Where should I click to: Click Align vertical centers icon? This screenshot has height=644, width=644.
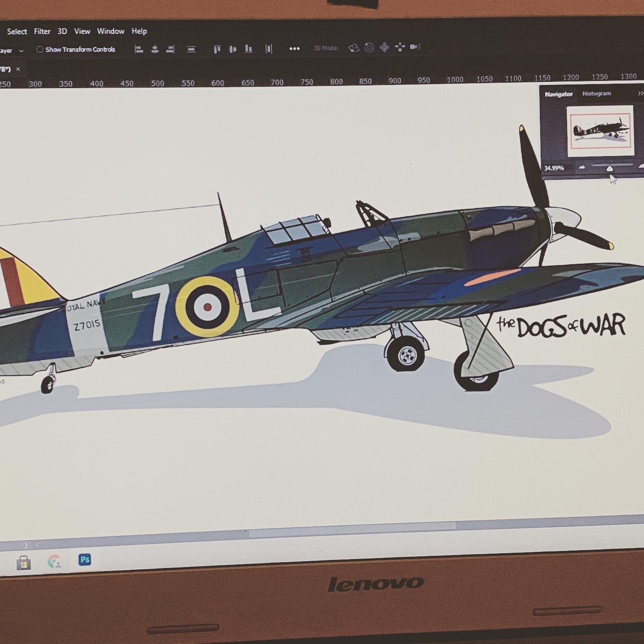point(233,49)
